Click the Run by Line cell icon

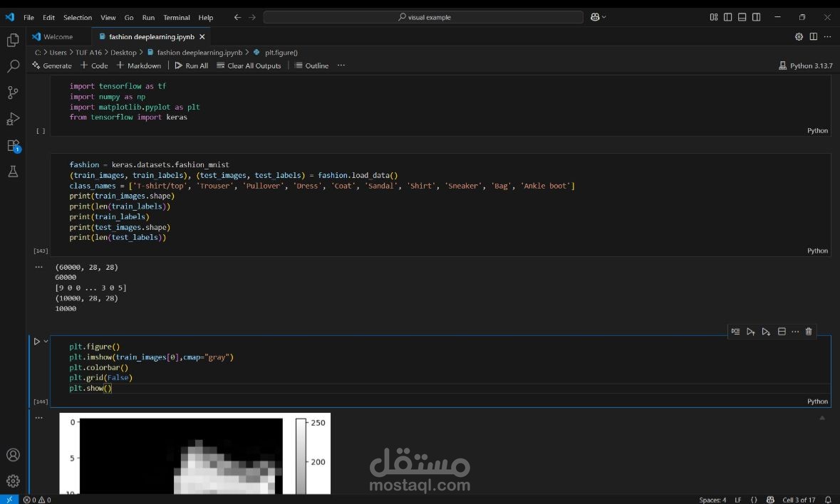[735, 332]
